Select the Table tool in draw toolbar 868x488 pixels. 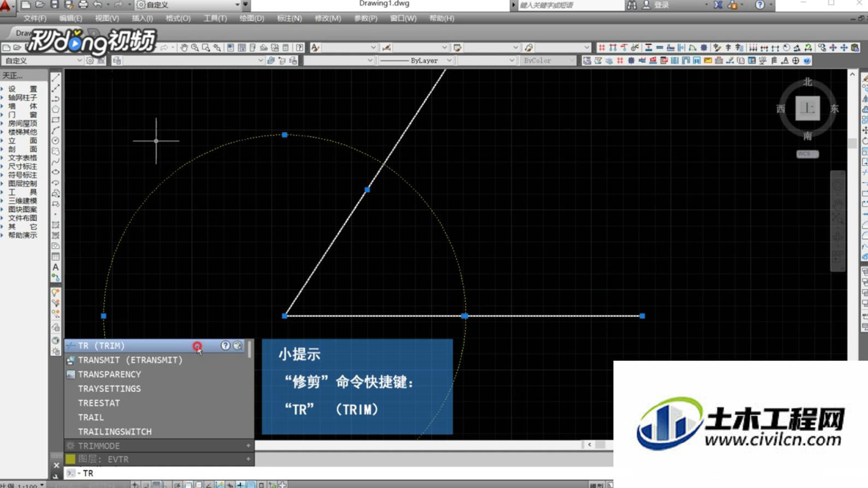(56, 257)
